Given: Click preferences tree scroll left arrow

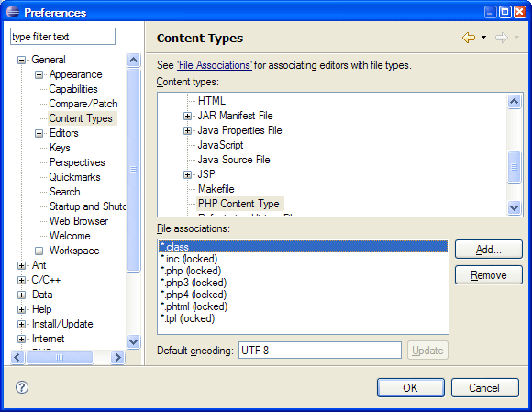Looking at the screenshot, I should coord(17,357).
